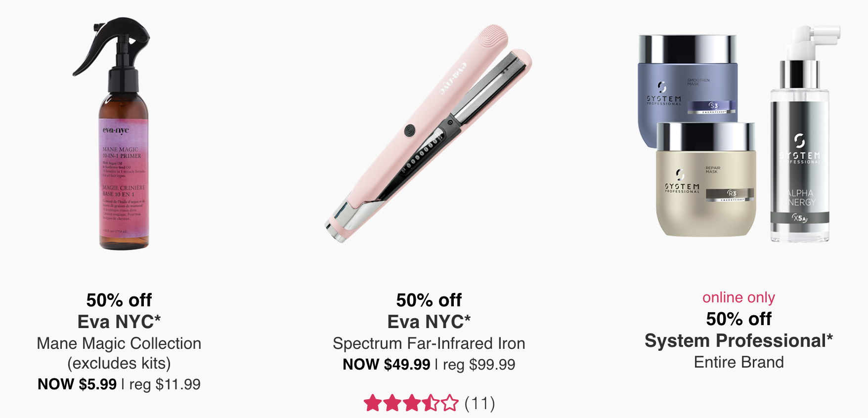Open the Spectrum Far-Infrared Iron link
Screen dimensions: 868x418
coord(429,343)
